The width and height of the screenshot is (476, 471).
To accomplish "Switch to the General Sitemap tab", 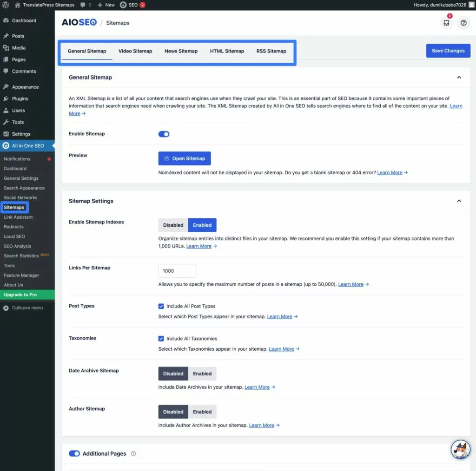I will point(87,51).
